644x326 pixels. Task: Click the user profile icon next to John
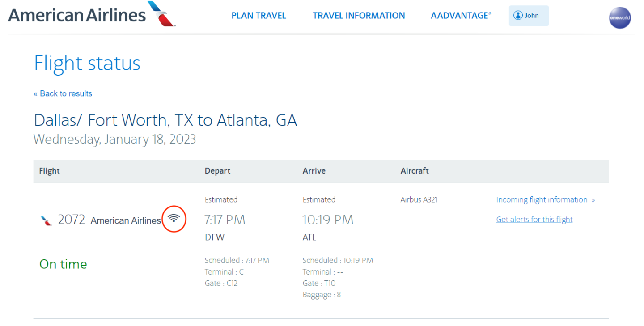(518, 16)
